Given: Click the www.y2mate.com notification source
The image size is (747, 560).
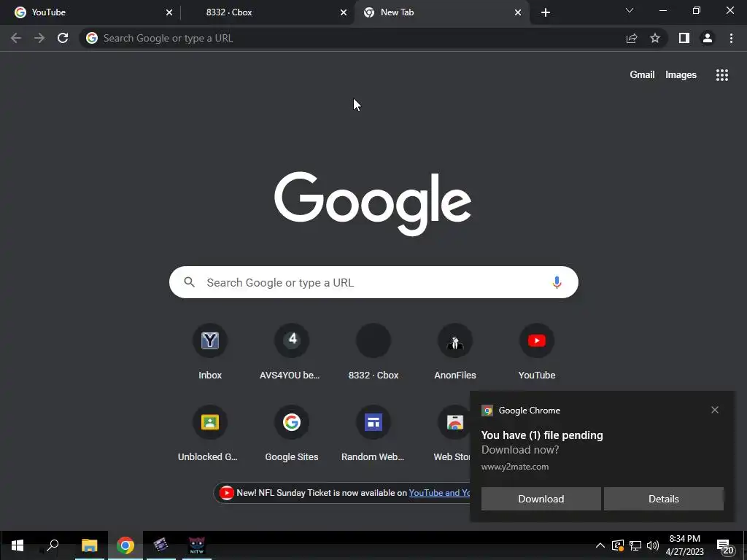Looking at the screenshot, I should pyautogui.click(x=514, y=467).
